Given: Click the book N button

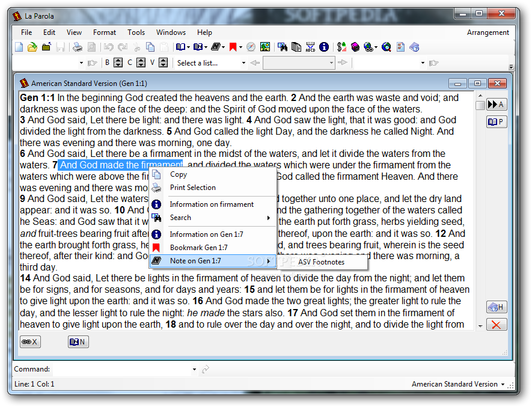Looking at the screenshot, I should click(x=78, y=342).
